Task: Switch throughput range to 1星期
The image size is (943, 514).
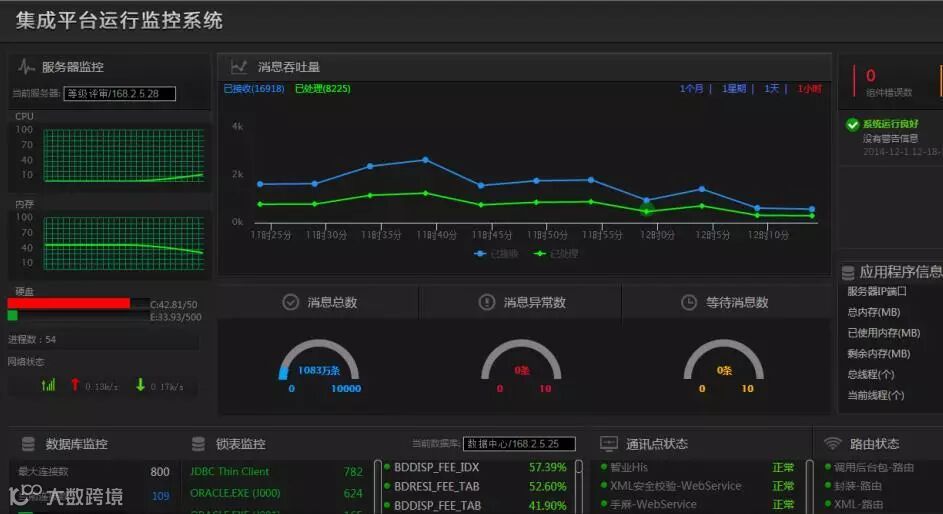Action: (734, 89)
